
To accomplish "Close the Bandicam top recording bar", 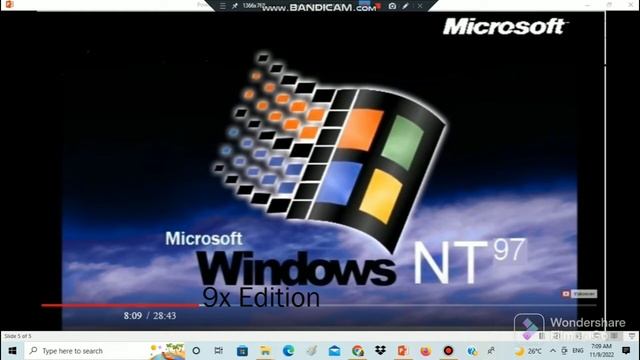I will 420,6.
